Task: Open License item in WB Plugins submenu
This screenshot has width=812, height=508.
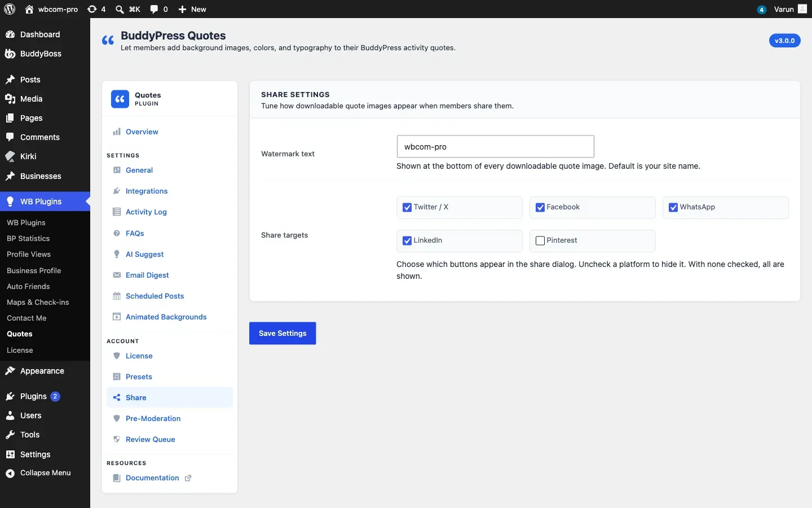Action: [x=20, y=350]
